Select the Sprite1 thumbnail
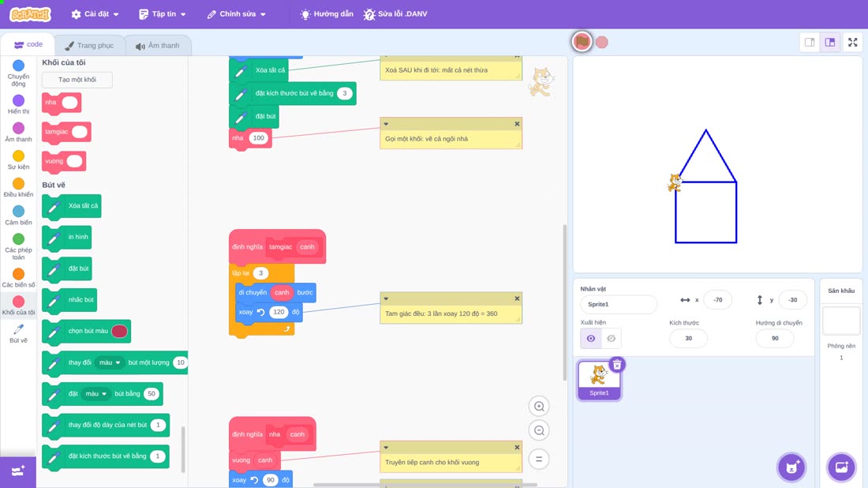The image size is (868, 488). [599, 380]
